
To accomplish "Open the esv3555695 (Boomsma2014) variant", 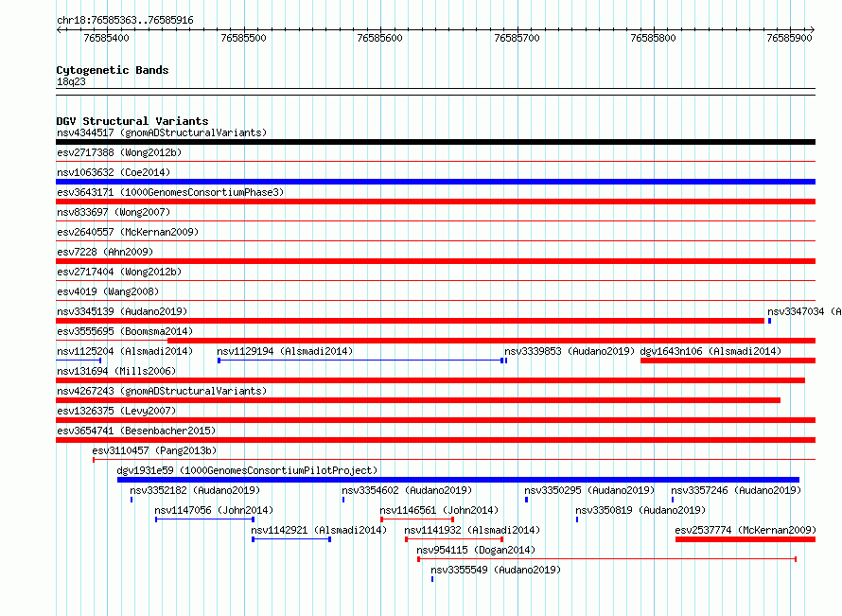I will [x=125, y=331].
